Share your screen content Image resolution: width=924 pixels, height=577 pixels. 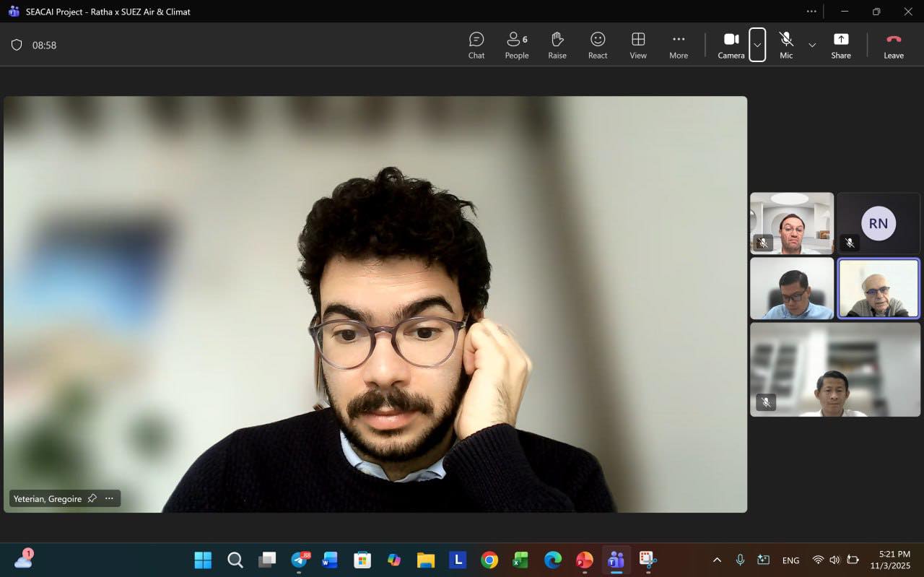[x=840, y=45]
